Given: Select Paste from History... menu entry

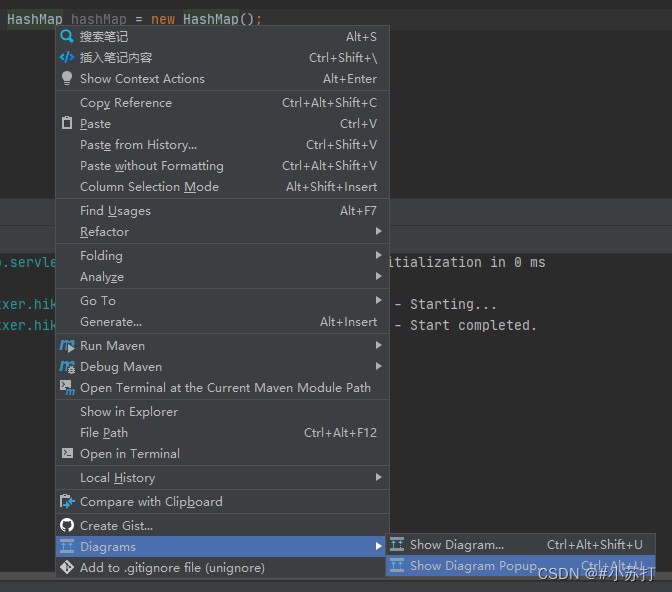Looking at the screenshot, I should click(x=222, y=144).
